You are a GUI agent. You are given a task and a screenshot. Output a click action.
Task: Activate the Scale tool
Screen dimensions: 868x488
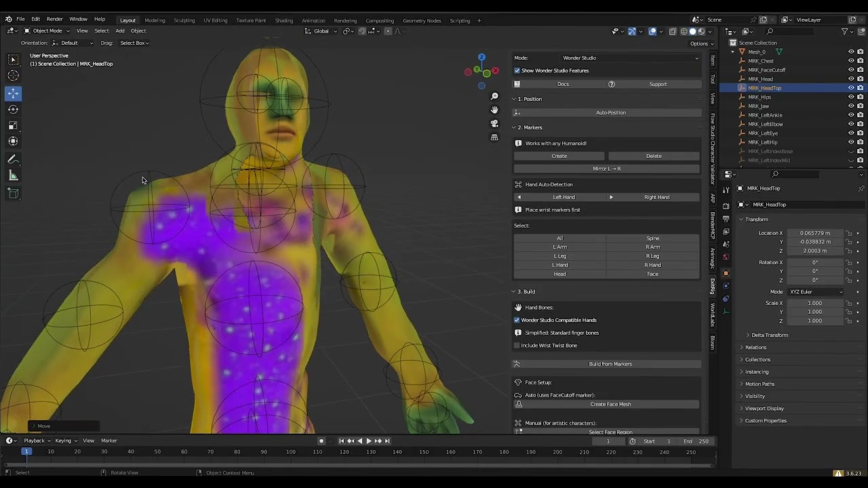tap(13, 125)
